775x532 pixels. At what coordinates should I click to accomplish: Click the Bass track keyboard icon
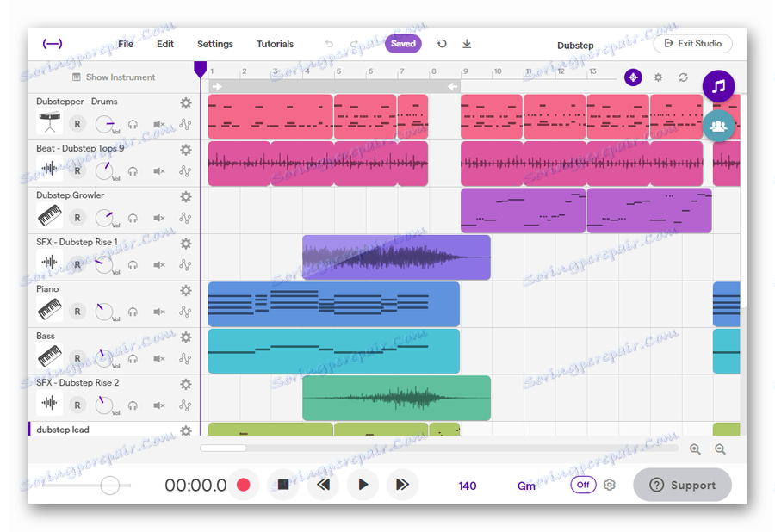(49, 356)
